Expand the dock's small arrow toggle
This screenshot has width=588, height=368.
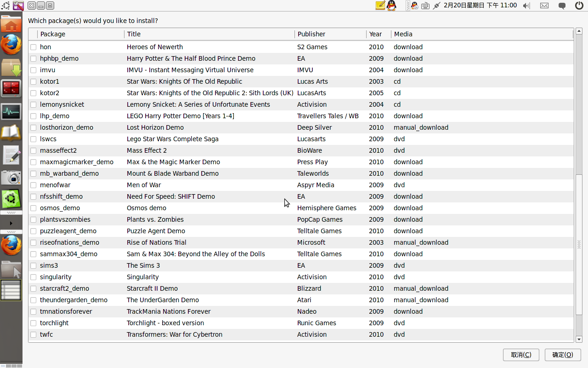pyautogui.click(x=11, y=223)
